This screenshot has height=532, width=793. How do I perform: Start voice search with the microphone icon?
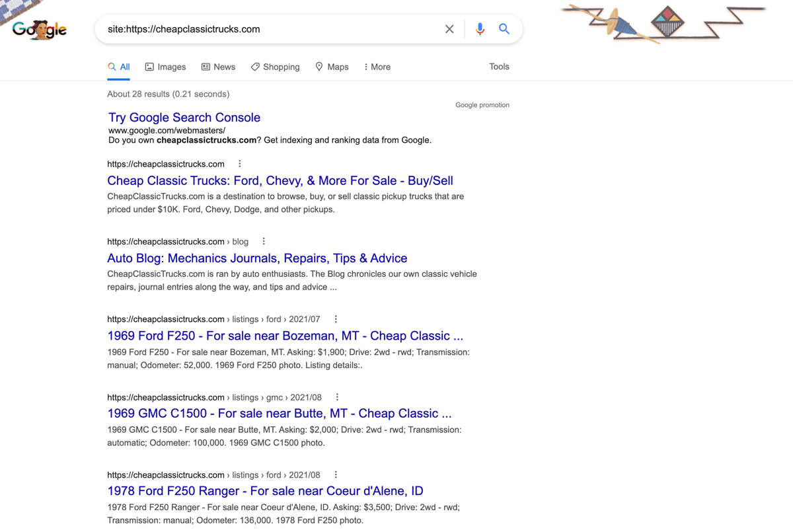coord(480,29)
